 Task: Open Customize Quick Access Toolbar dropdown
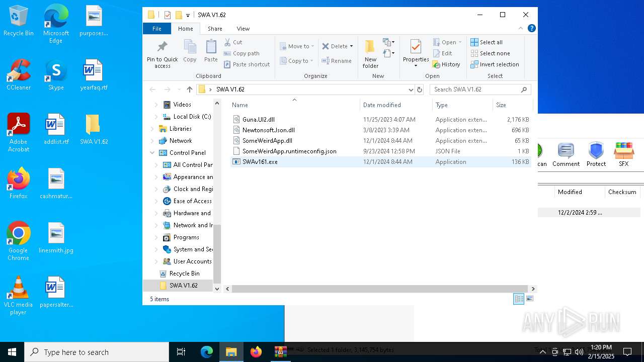[188, 15]
